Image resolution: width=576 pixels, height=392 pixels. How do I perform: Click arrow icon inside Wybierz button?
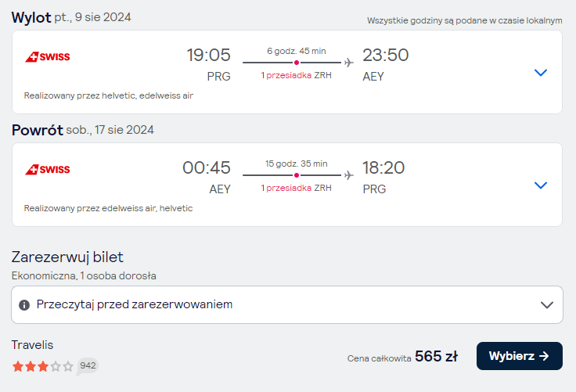pos(544,356)
